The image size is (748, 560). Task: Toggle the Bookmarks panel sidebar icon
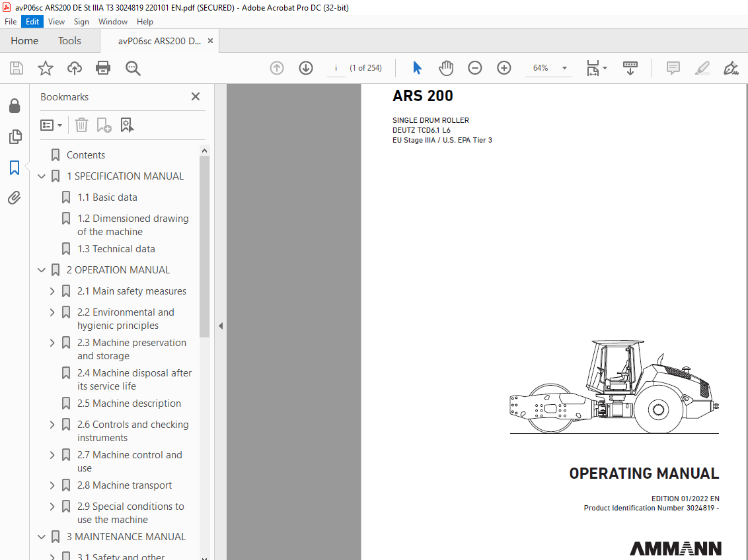[x=15, y=168]
